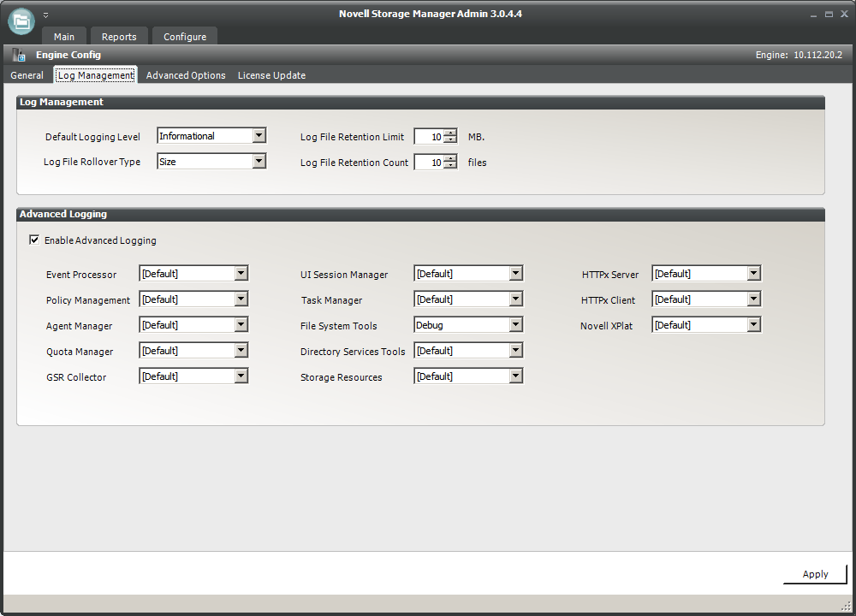Image resolution: width=856 pixels, height=616 pixels.
Task: Click the Log Management section header
Action: [420, 102]
